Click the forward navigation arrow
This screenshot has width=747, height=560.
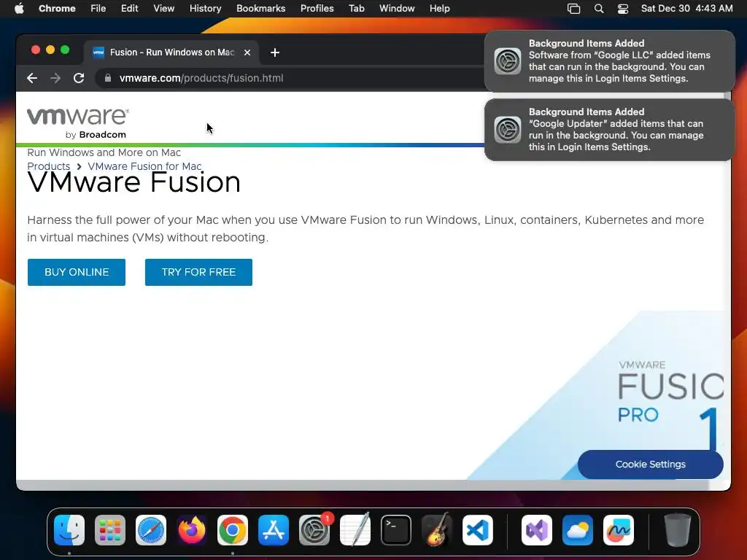(x=55, y=78)
